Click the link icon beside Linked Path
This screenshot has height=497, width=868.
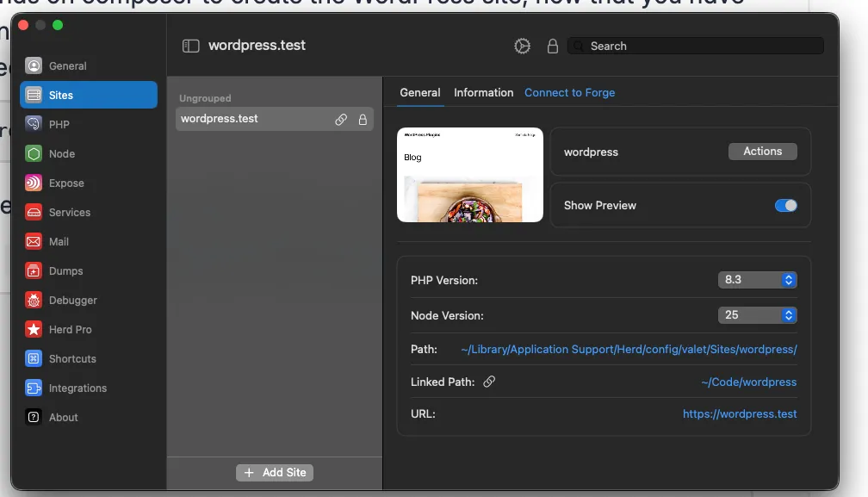(489, 382)
